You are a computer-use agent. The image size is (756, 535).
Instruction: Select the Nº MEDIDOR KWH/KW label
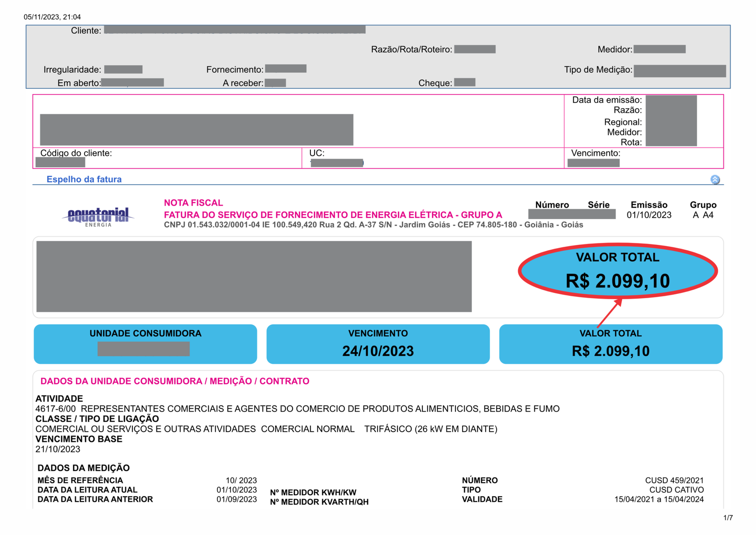point(313,492)
